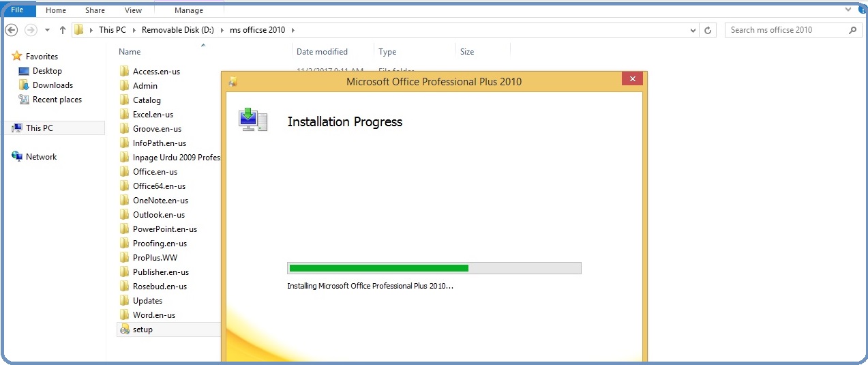Refresh the ms officse 2010 folder
This screenshot has height=365, width=868.
click(x=708, y=30)
